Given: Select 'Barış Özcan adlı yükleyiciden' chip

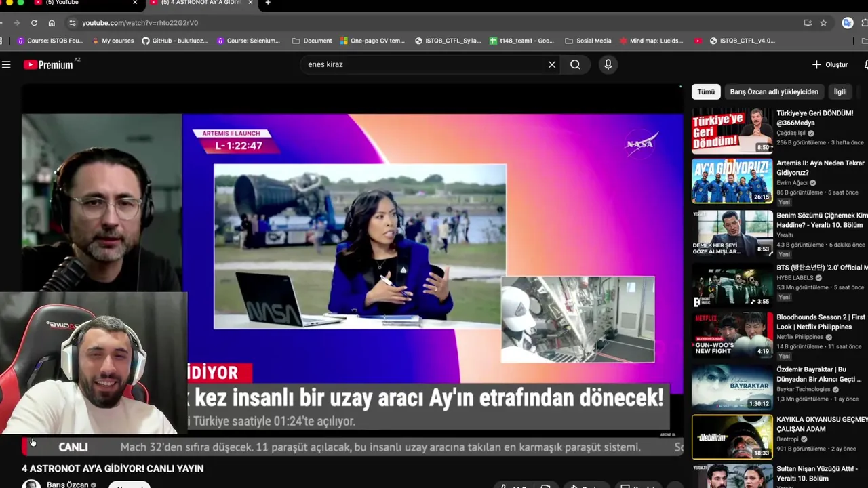Looking at the screenshot, I should point(774,91).
